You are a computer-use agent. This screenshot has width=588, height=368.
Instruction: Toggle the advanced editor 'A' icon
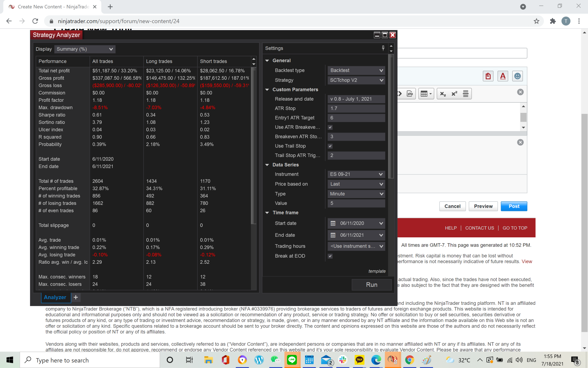click(x=503, y=76)
